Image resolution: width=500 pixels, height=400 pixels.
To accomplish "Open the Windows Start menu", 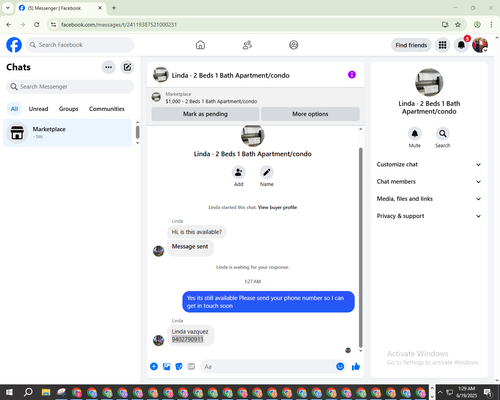I will click(9, 392).
